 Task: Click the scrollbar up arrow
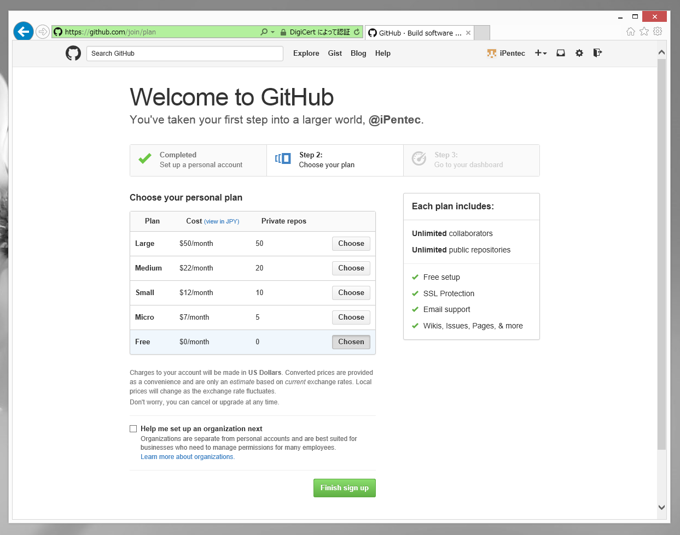pos(661,52)
